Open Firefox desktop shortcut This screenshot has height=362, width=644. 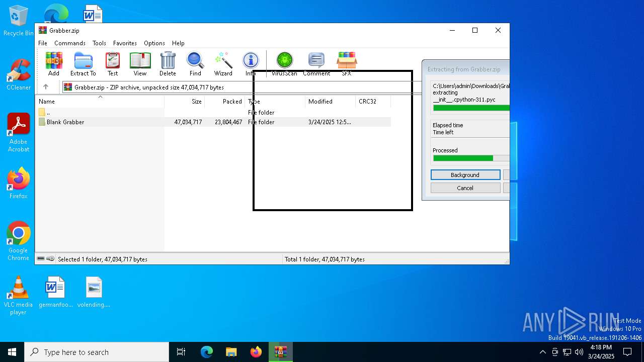coord(19,183)
